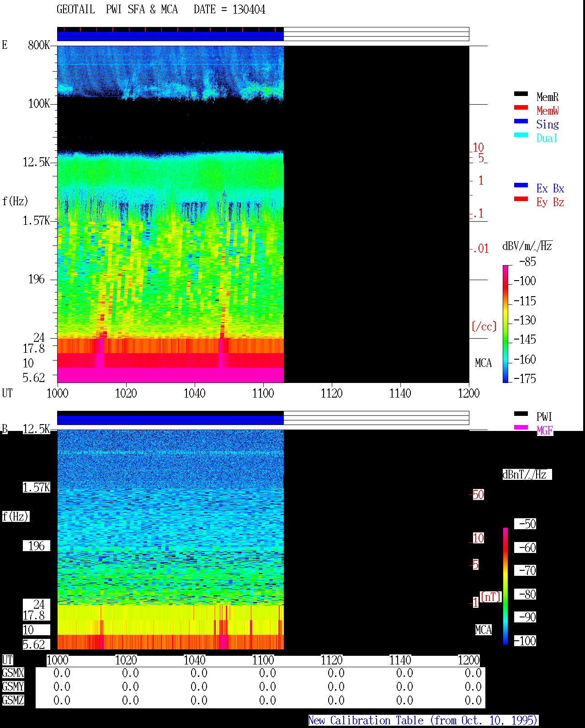Click the 1.57K label on the E panel
The height and width of the screenshot is (728, 585).
36,221
